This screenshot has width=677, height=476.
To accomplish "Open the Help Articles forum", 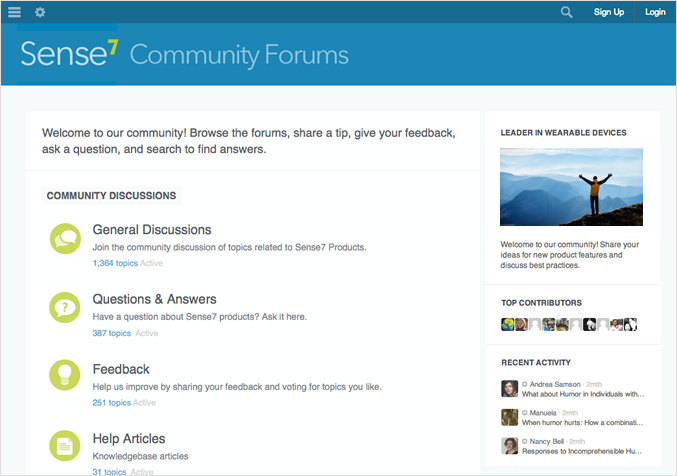I will [x=129, y=439].
